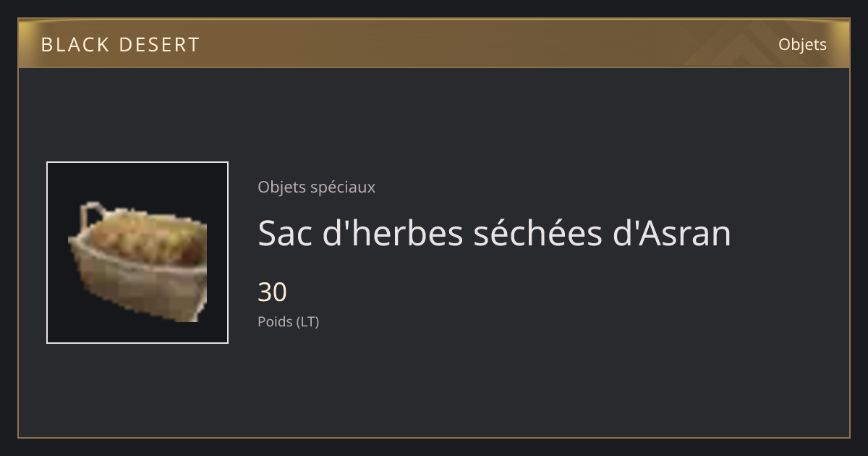Click the gold header banner bar
The image size is (868, 456).
point(434,43)
